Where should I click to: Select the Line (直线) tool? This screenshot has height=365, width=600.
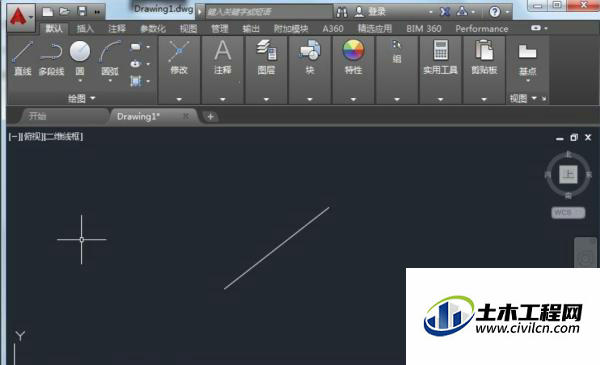[x=23, y=58]
